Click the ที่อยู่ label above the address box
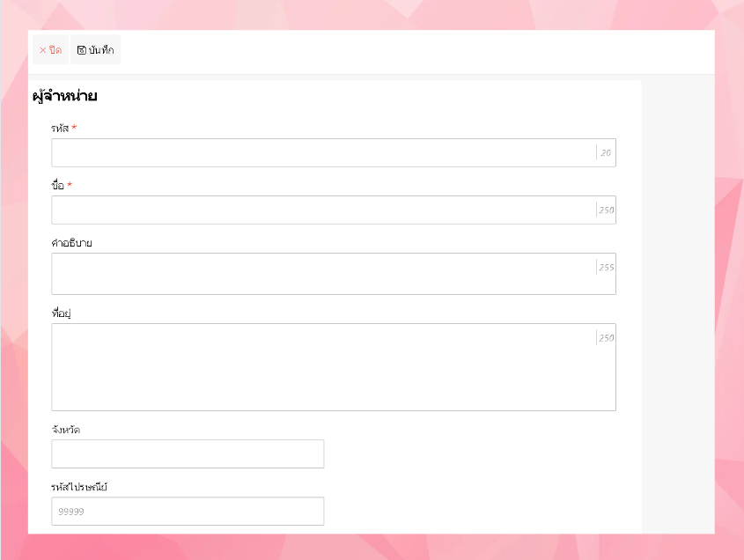744x560 pixels. coord(61,313)
